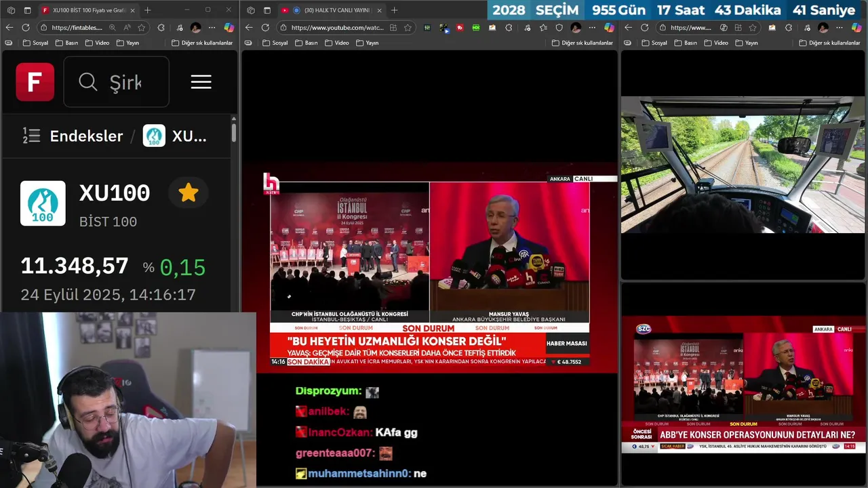Image resolution: width=868 pixels, height=488 pixels.
Task: Bookmark the YouTube page with star icon
Action: (x=408, y=27)
